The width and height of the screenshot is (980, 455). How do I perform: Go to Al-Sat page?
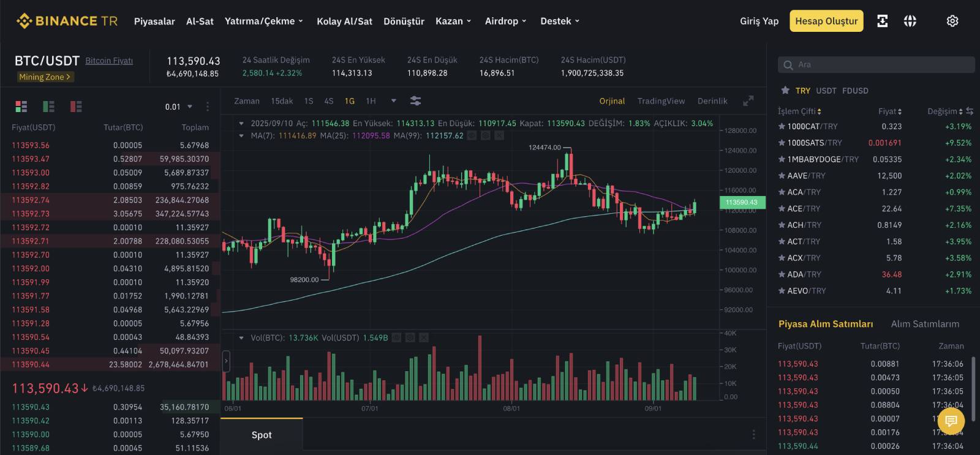click(x=200, y=21)
